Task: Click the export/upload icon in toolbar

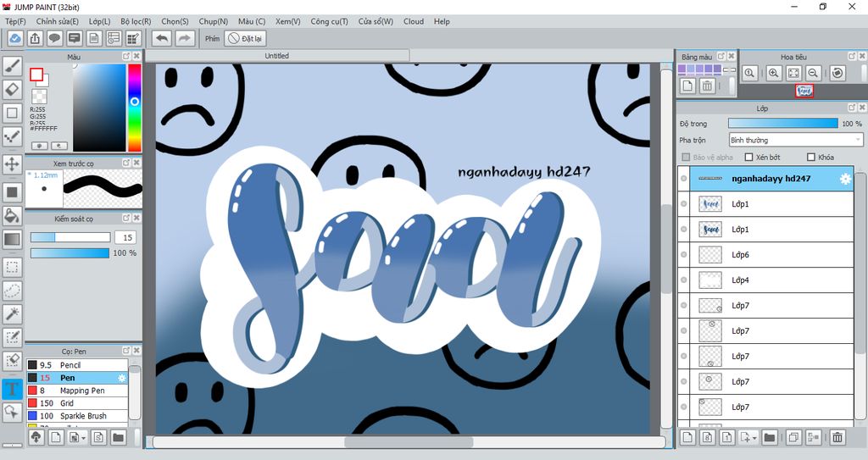Action: [x=35, y=38]
